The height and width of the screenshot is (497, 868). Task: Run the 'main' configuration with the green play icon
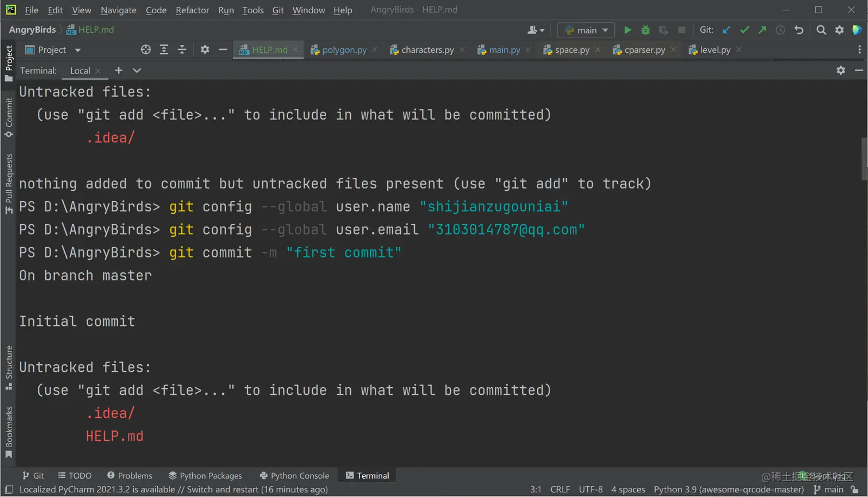click(x=627, y=30)
